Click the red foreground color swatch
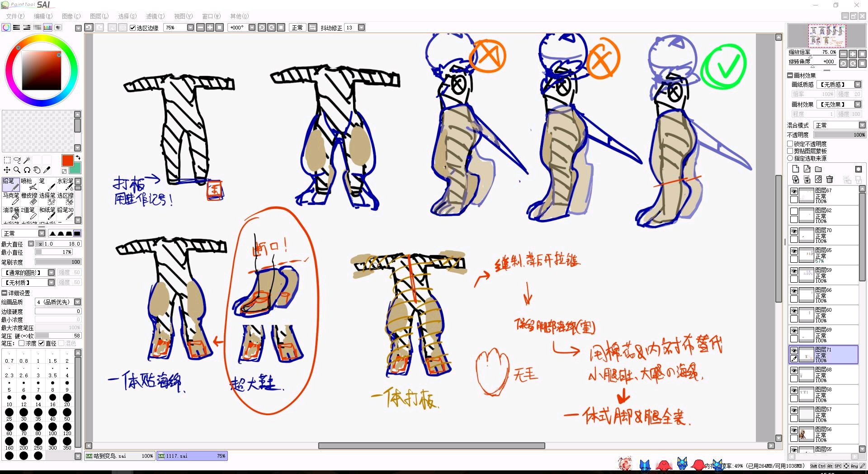Screen dimensions: 868x474 coord(67,160)
